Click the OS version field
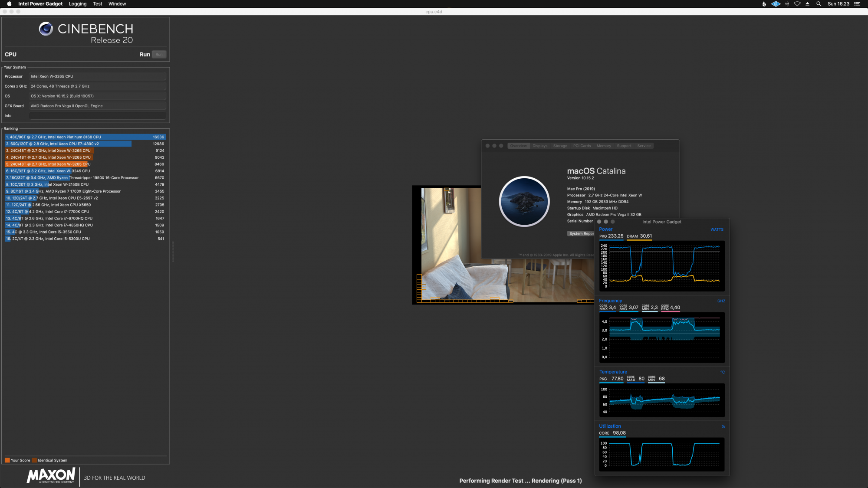This screenshot has width=868, height=488. coord(98,96)
